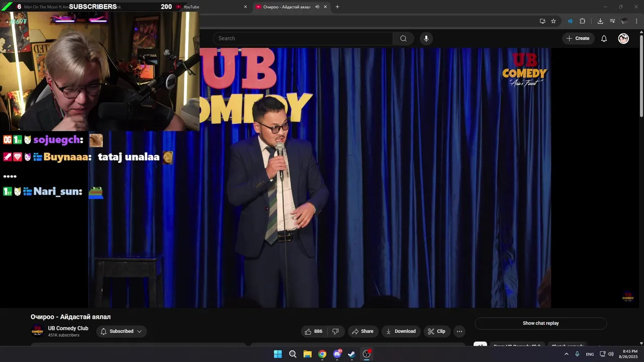Bookmark this page with the star icon

(553, 21)
